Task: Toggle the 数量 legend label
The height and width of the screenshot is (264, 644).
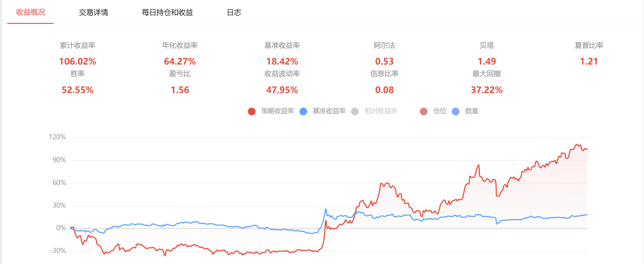Action: click(472, 111)
